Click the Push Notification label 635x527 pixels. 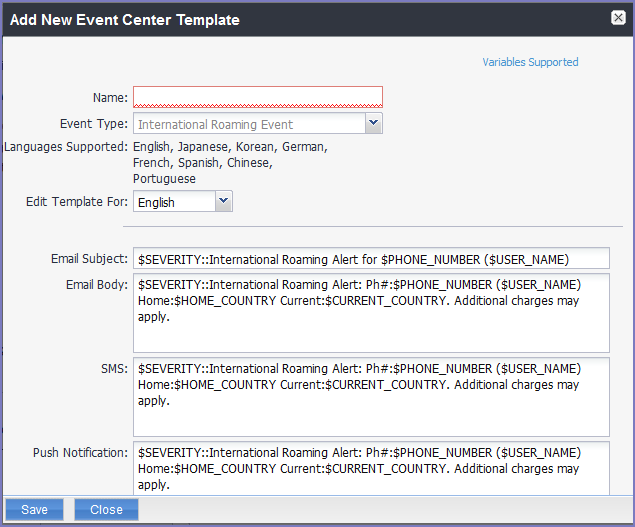click(x=82, y=453)
